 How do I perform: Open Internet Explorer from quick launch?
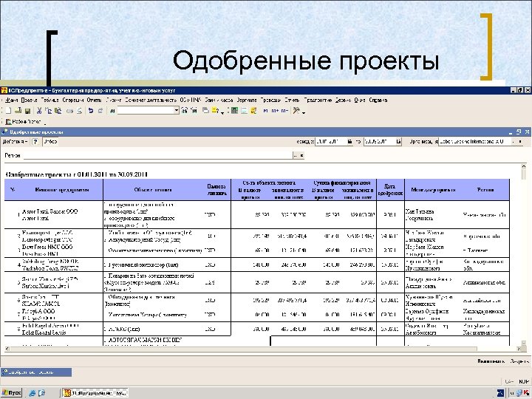[x=33, y=393]
